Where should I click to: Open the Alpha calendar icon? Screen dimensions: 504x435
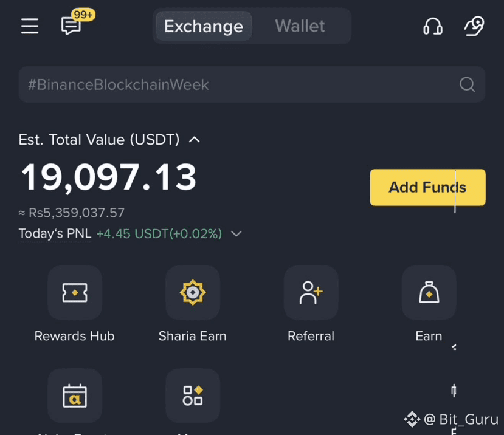[x=75, y=396]
